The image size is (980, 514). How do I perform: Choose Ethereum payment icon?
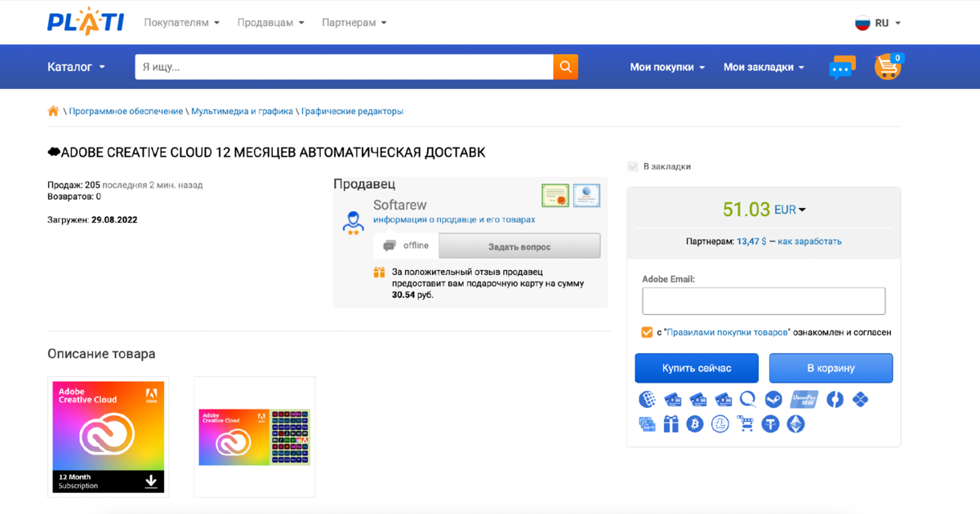click(795, 424)
